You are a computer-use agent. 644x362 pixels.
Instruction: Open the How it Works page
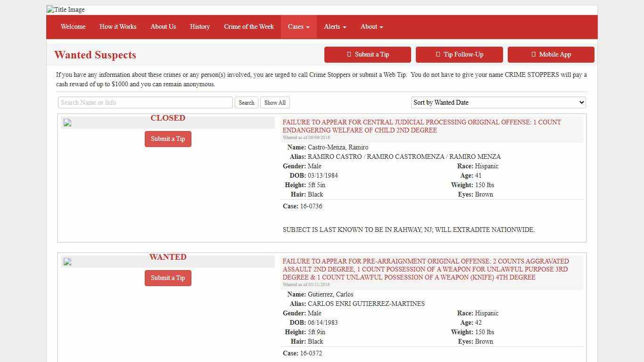coord(118,27)
